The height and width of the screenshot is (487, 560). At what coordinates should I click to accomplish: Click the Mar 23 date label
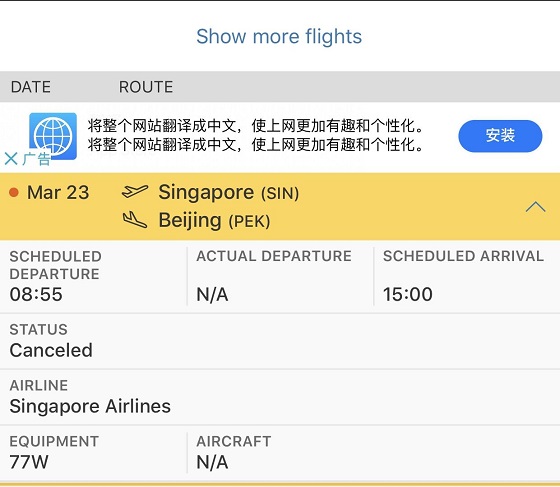coord(58,192)
